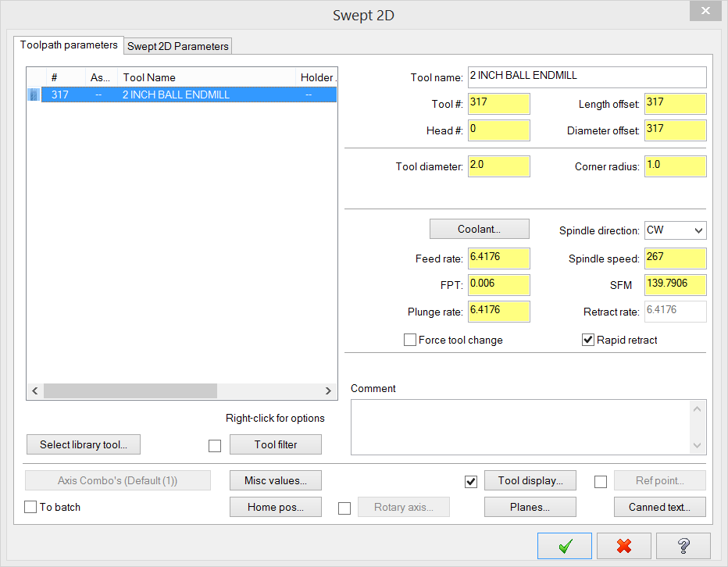Image resolution: width=728 pixels, height=567 pixels.
Task: Switch to Toolpath parameters tab
Action: tap(69, 45)
